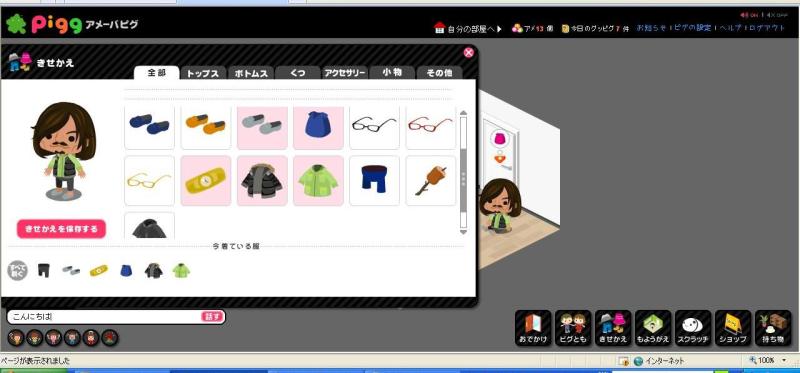The image size is (800, 373).
Task: Switch to the 全部 tab
Action: 157,73
